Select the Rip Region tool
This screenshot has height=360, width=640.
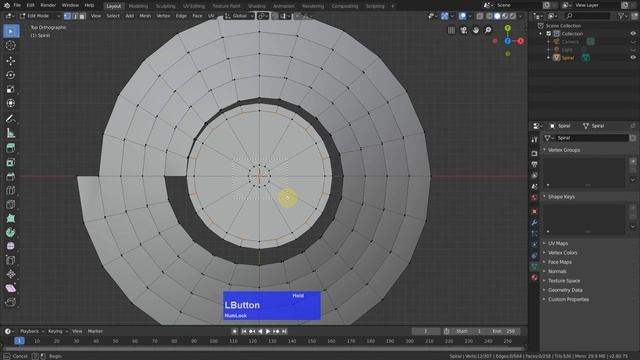(11, 302)
